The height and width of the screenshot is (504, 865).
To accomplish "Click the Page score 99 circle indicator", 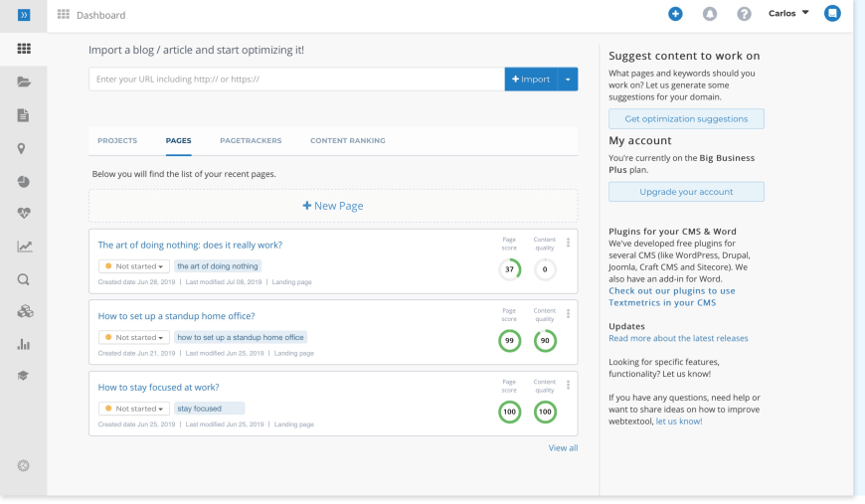I will click(509, 341).
